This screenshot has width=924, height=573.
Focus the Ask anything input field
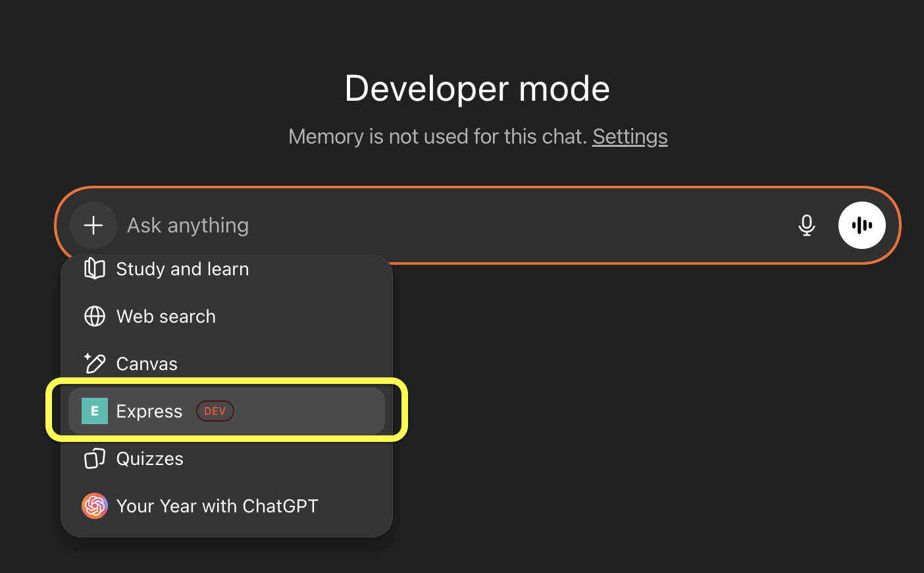click(448, 225)
